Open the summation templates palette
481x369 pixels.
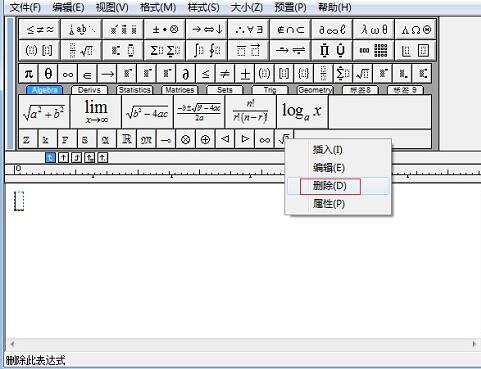tap(165, 50)
